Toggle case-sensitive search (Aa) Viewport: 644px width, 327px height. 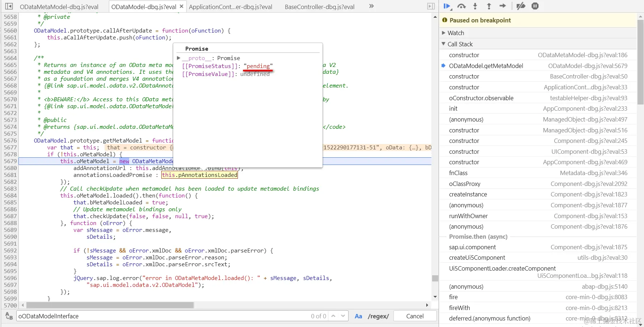tap(358, 316)
